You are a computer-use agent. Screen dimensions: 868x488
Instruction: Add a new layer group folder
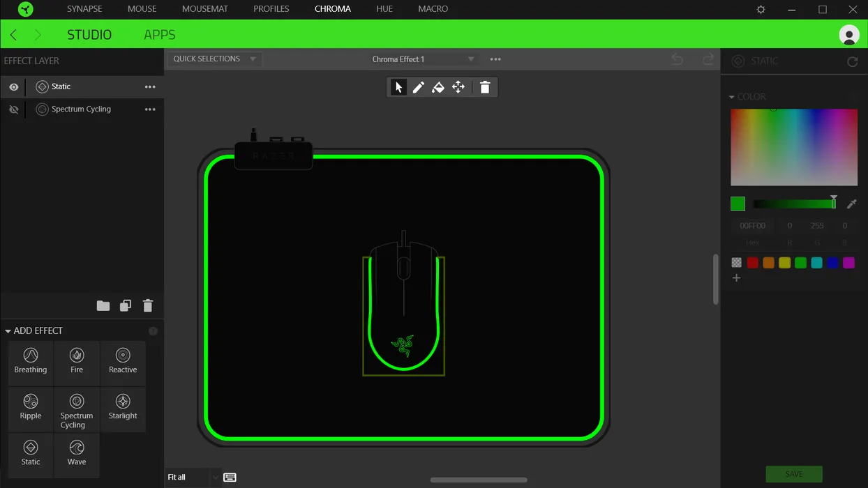103,305
